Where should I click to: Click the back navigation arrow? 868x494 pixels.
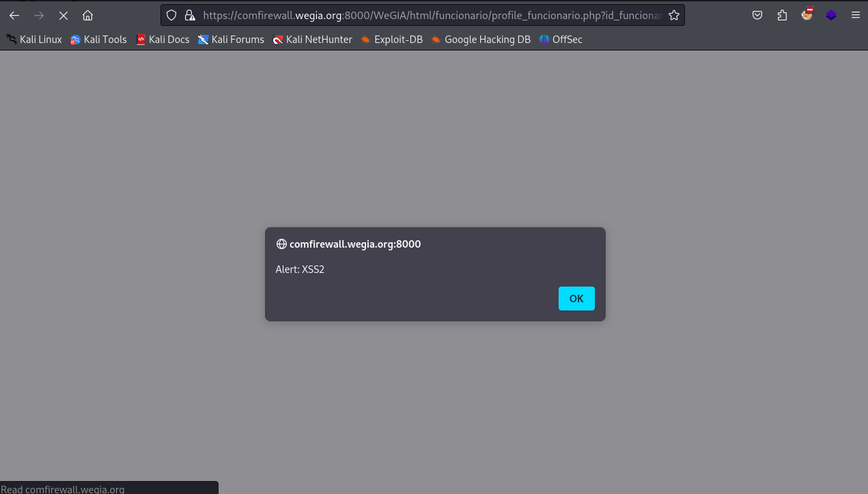pos(14,15)
